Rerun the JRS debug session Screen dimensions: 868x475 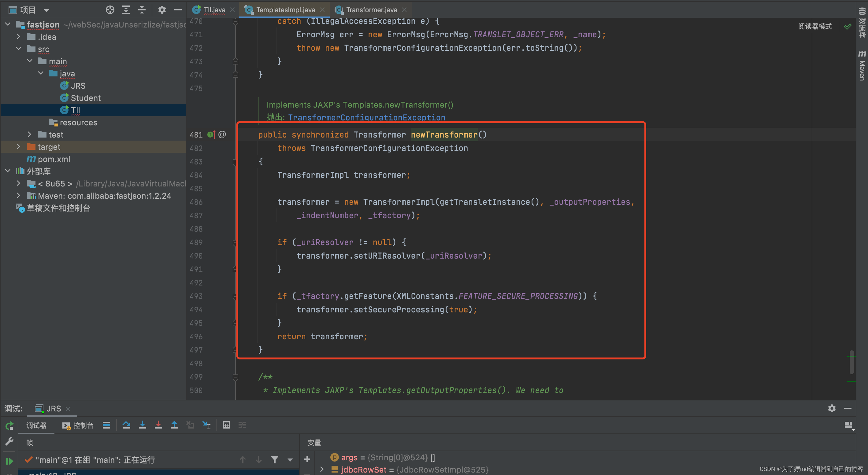pyautogui.click(x=9, y=426)
